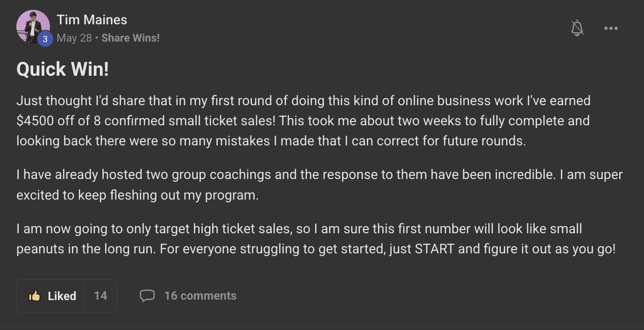The width and height of the screenshot is (644, 330).
Task: Open the three-dot more options menu
Action: (x=611, y=29)
